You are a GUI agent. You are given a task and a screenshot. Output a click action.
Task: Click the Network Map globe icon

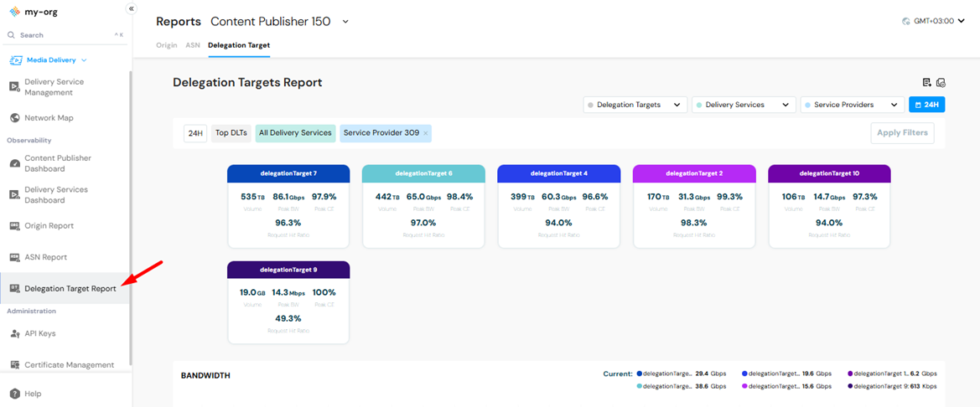15,118
